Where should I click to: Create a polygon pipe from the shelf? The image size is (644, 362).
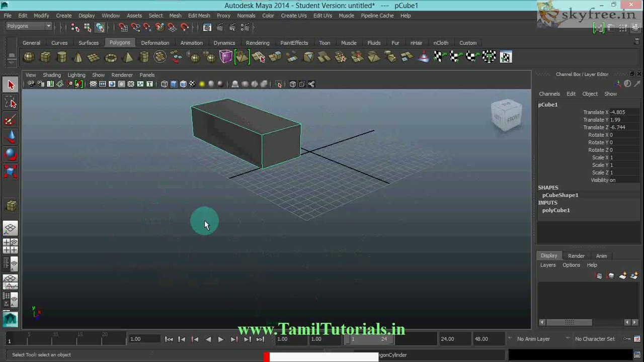144,57
